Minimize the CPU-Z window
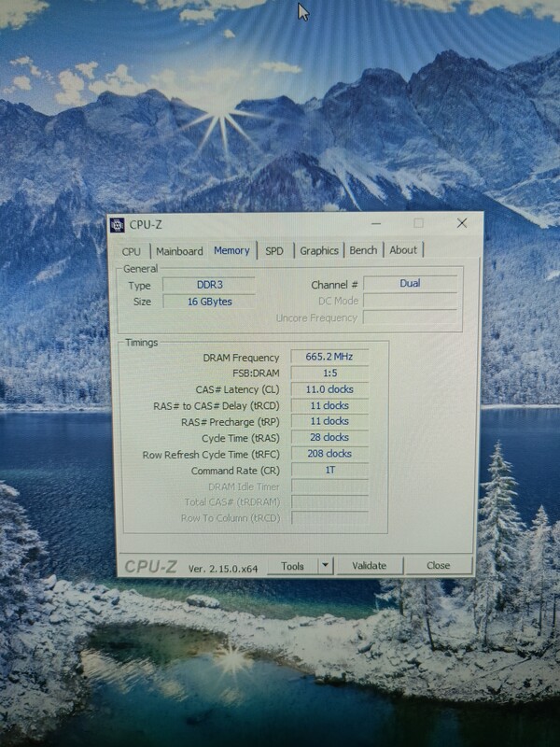This screenshot has height=747, width=560. tap(374, 224)
